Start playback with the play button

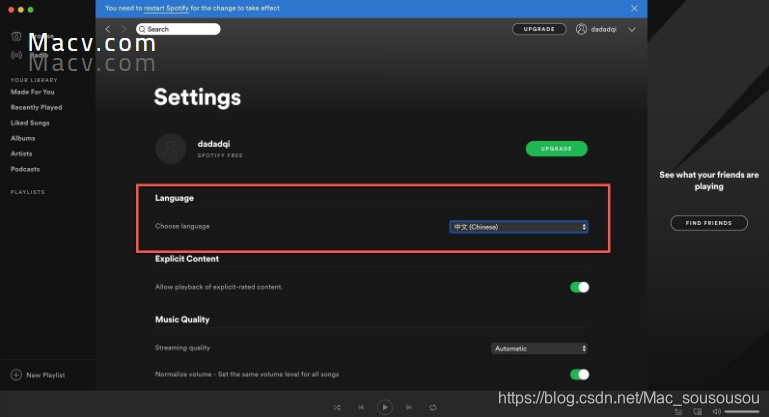385,407
